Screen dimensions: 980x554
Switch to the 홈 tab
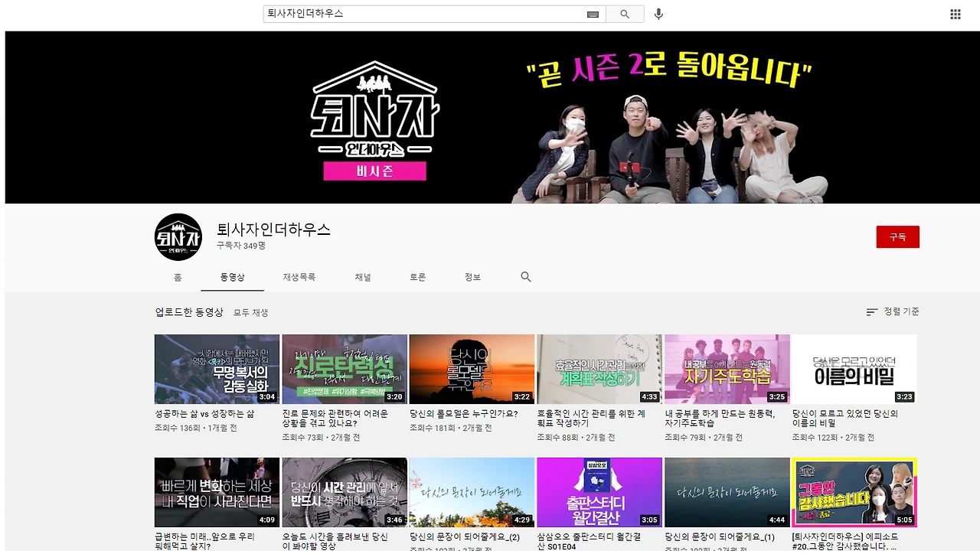point(178,277)
